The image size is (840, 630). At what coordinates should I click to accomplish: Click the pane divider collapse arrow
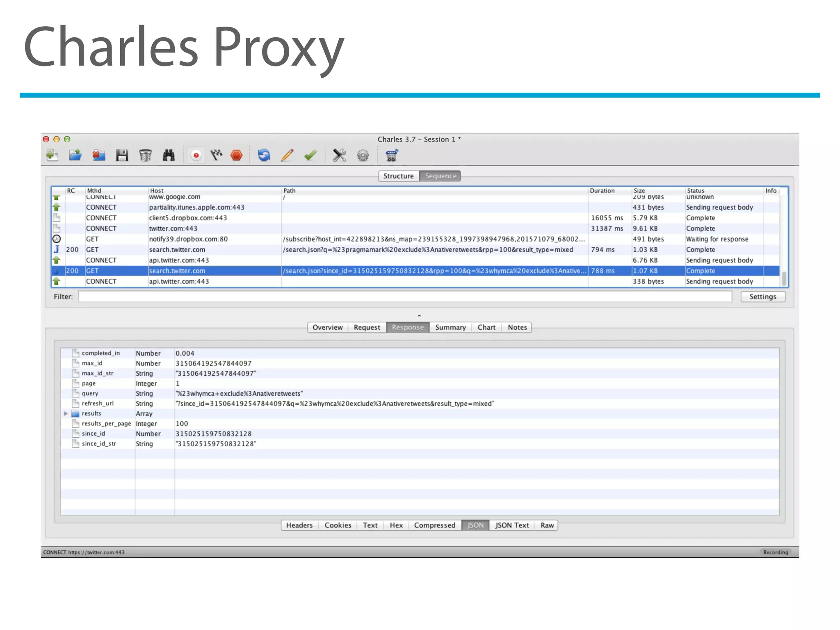pos(419,315)
